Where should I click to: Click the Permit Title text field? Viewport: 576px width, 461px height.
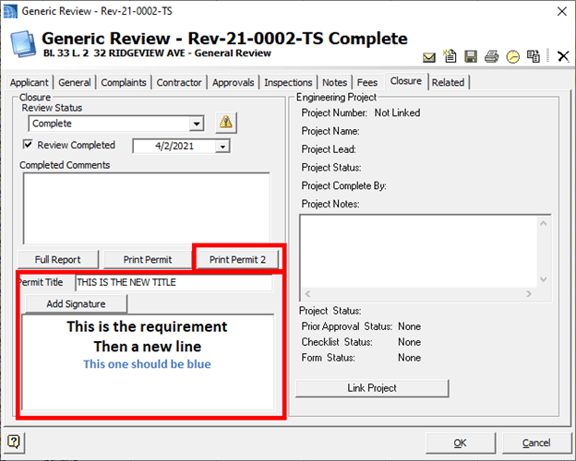pos(174,282)
